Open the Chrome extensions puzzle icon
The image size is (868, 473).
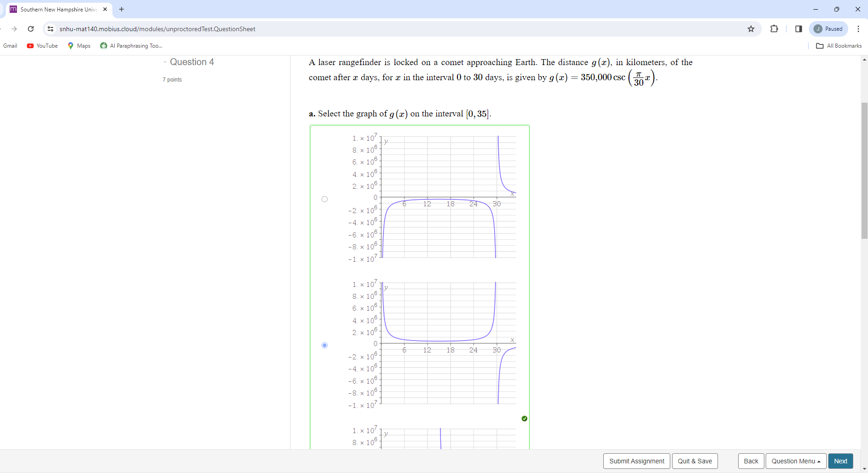[774, 29]
